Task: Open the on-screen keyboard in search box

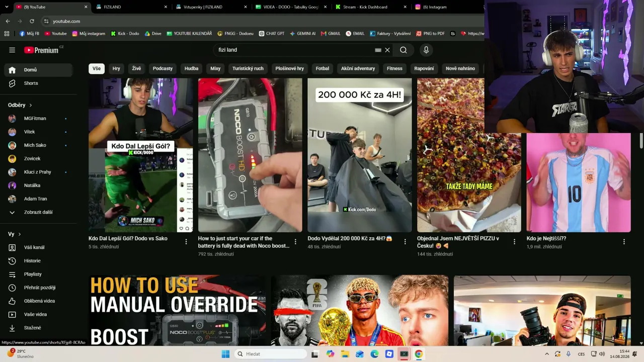Action: tap(378, 50)
